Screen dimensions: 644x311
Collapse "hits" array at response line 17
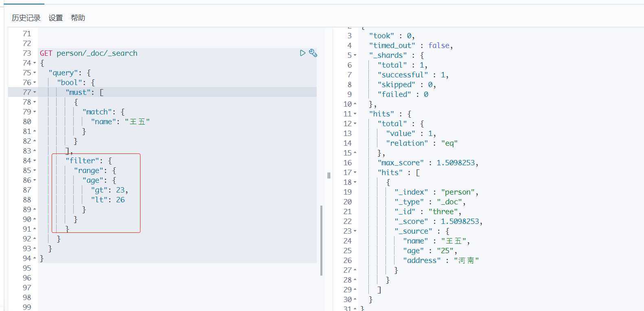click(355, 173)
